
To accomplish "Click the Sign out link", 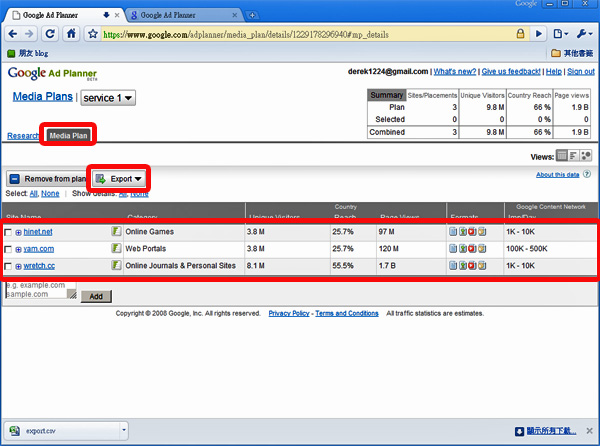I will [581, 72].
